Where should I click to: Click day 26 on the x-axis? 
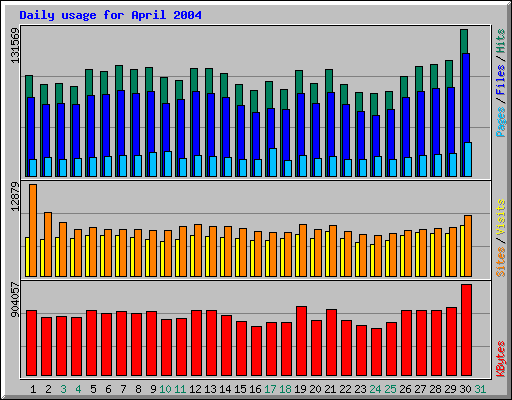(x=405, y=389)
